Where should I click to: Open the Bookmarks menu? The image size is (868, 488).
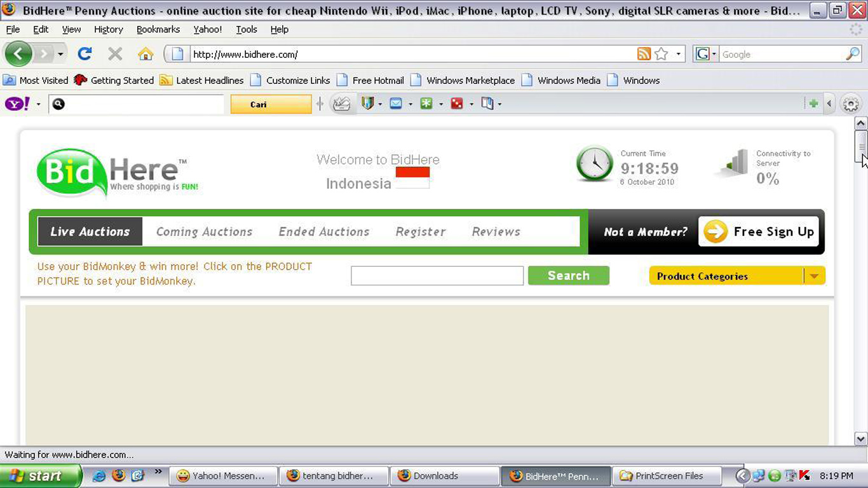(158, 29)
